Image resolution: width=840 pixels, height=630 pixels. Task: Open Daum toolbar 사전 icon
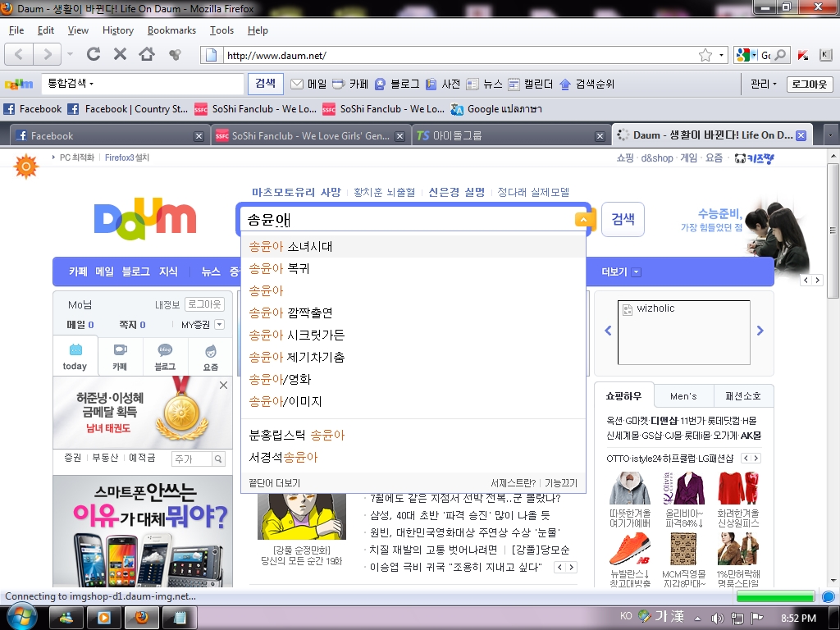click(x=431, y=84)
